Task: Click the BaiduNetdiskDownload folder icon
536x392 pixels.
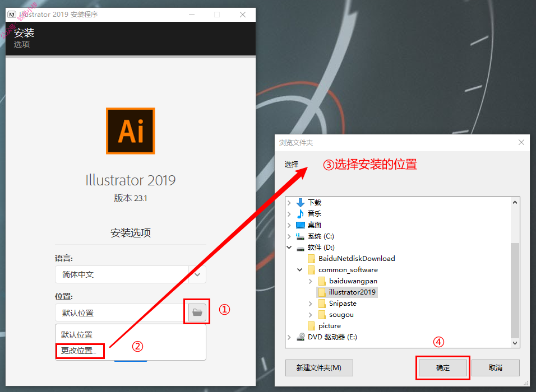Action: coord(311,259)
